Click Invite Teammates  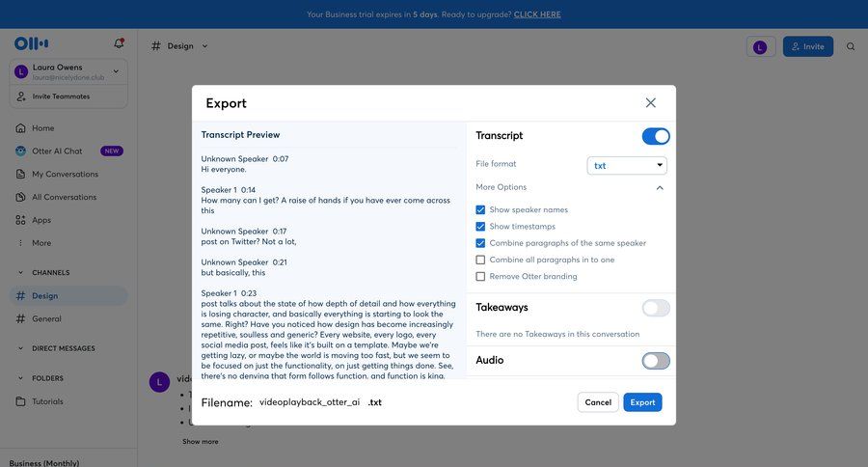[x=61, y=96]
